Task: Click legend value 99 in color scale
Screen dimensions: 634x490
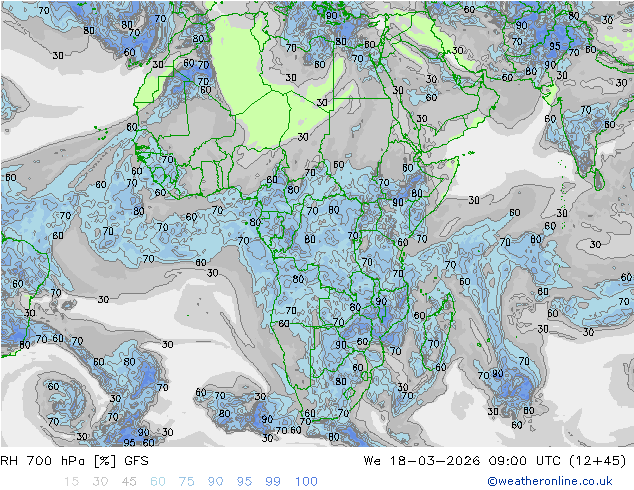Action: tap(273, 482)
